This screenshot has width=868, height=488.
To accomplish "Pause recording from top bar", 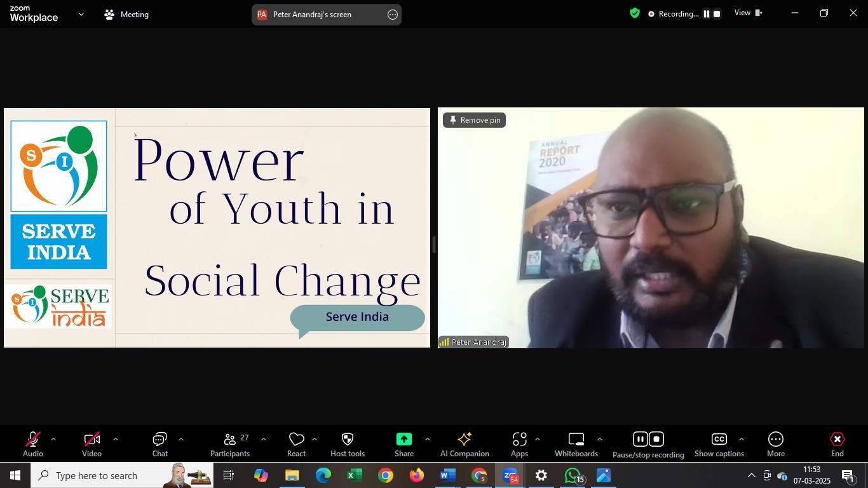I will coord(706,14).
